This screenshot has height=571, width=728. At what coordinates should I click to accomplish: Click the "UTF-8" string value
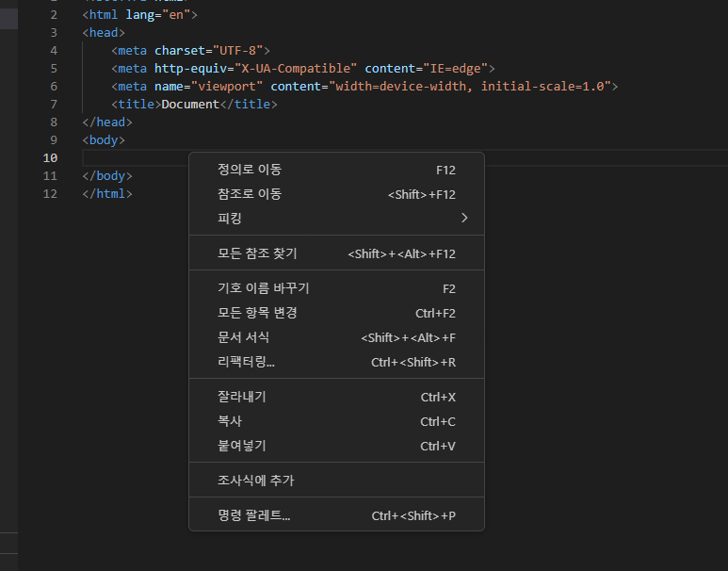point(237,51)
